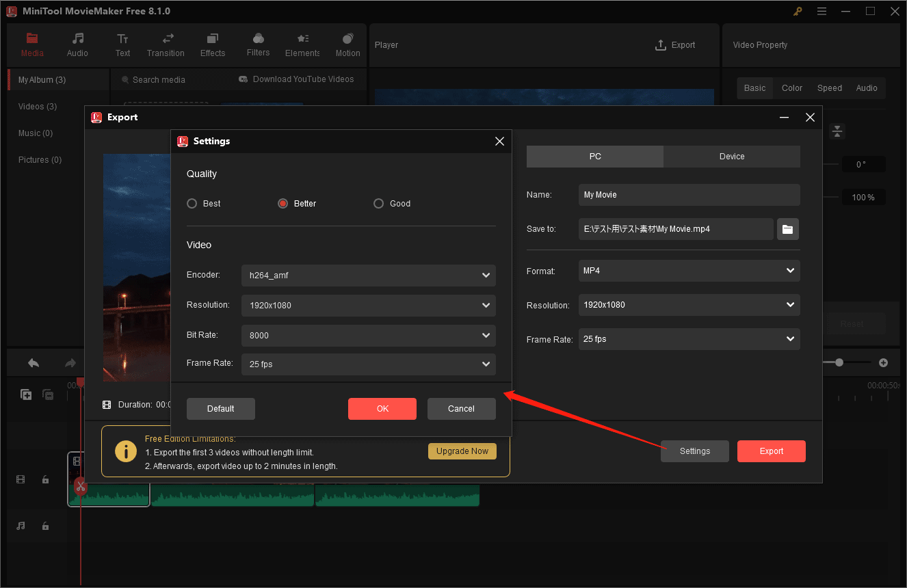Open the Bit Rate dropdown 8000
This screenshot has height=588, width=907.
[x=369, y=335]
